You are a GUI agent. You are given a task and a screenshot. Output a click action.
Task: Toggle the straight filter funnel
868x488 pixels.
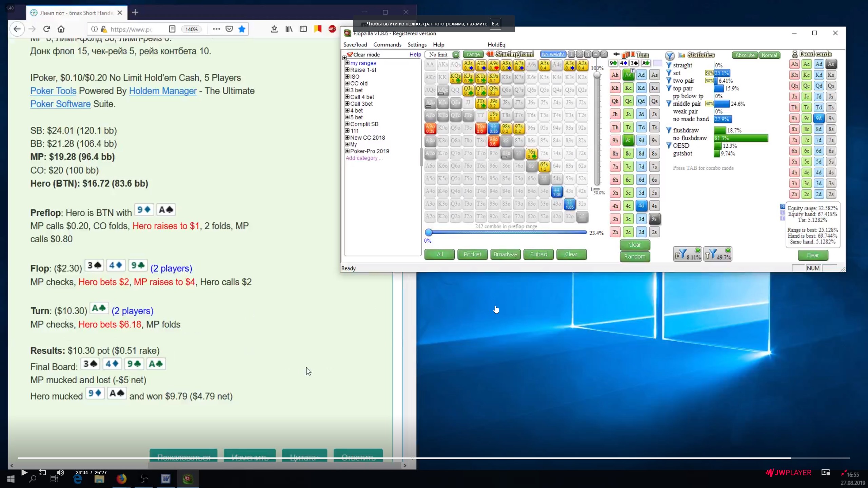pos(669,65)
